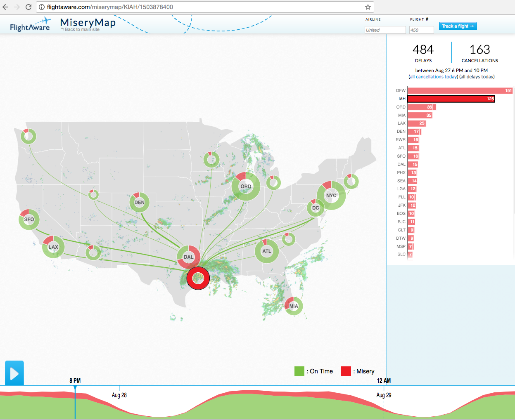Click the MIA airport donut marker

294,306
